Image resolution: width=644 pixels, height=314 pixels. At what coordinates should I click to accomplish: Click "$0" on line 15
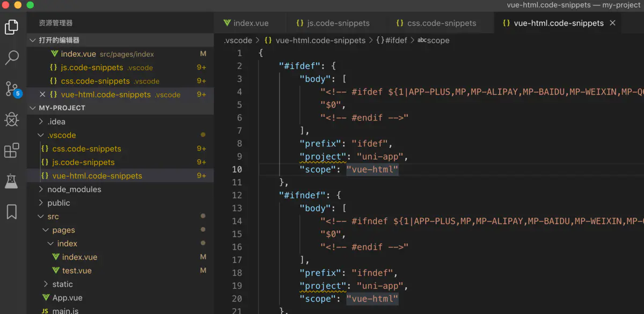pos(330,234)
